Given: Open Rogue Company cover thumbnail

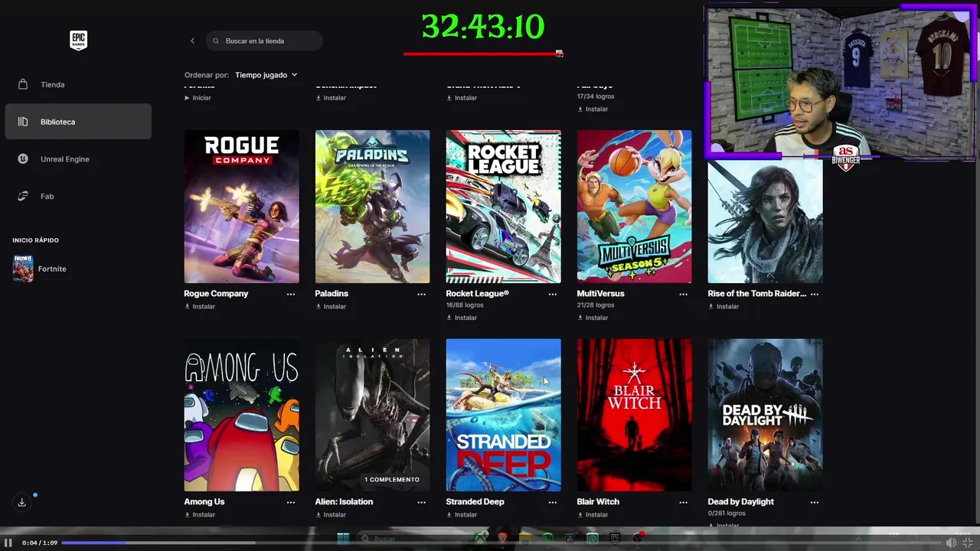Looking at the screenshot, I should pos(241,207).
